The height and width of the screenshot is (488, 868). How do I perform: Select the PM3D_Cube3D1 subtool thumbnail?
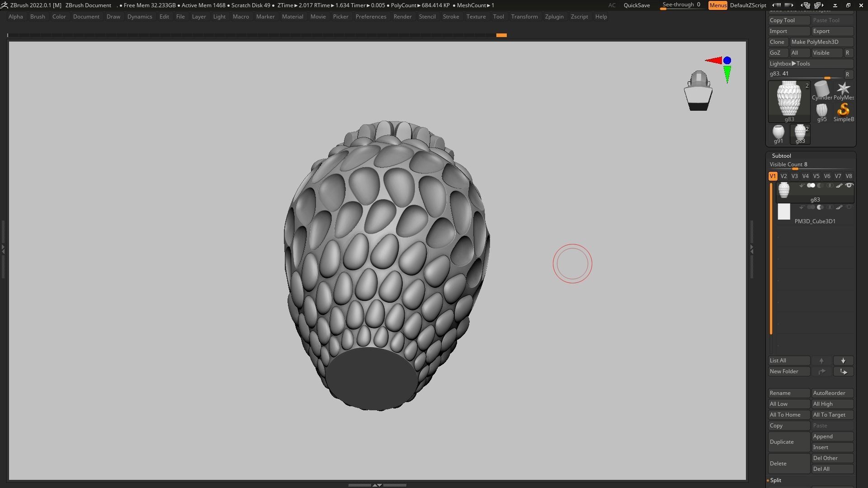[x=783, y=212]
